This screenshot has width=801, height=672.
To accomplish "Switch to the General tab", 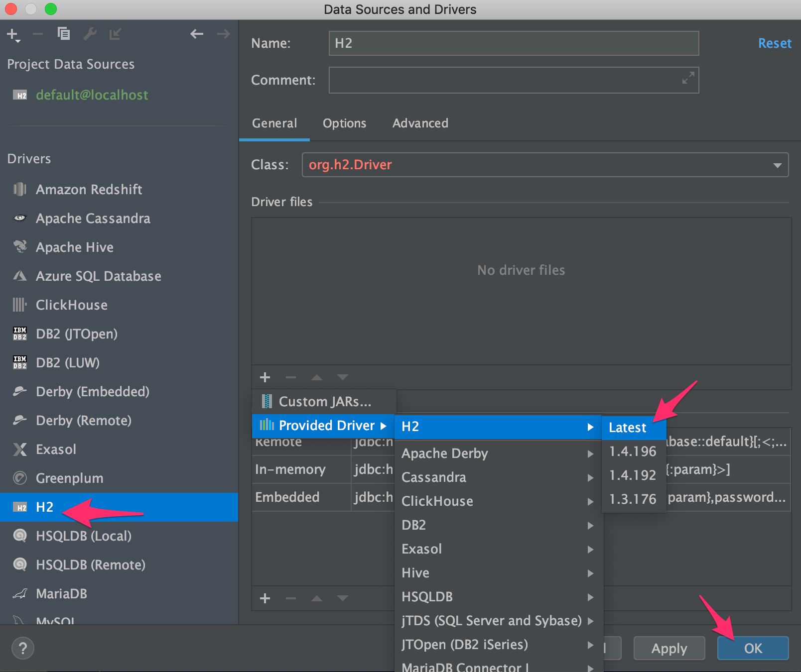I will pyautogui.click(x=274, y=123).
